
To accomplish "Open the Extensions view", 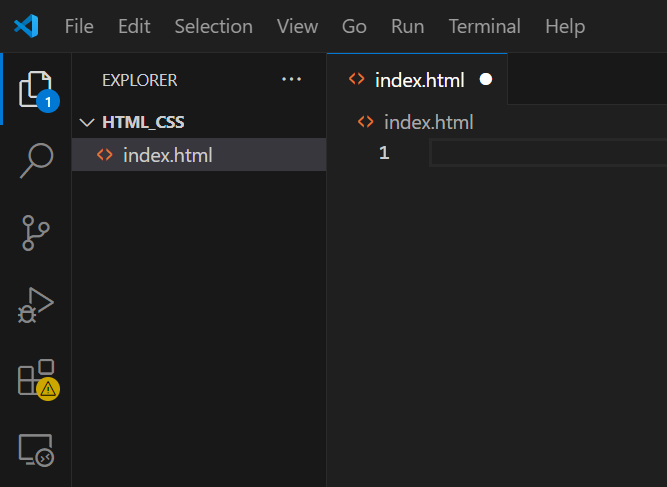I will coord(36,379).
